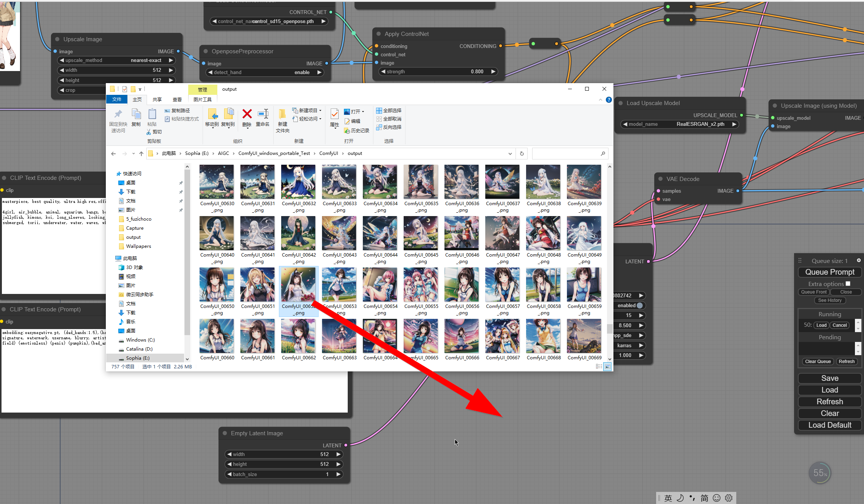Open the Picture Tools (图片工具) tab
864x504 pixels.
pos(203,100)
